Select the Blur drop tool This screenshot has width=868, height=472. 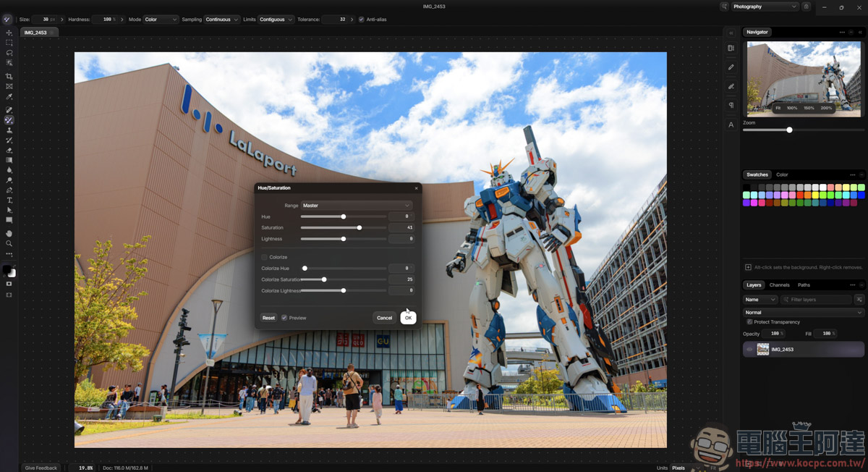click(9, 170)
